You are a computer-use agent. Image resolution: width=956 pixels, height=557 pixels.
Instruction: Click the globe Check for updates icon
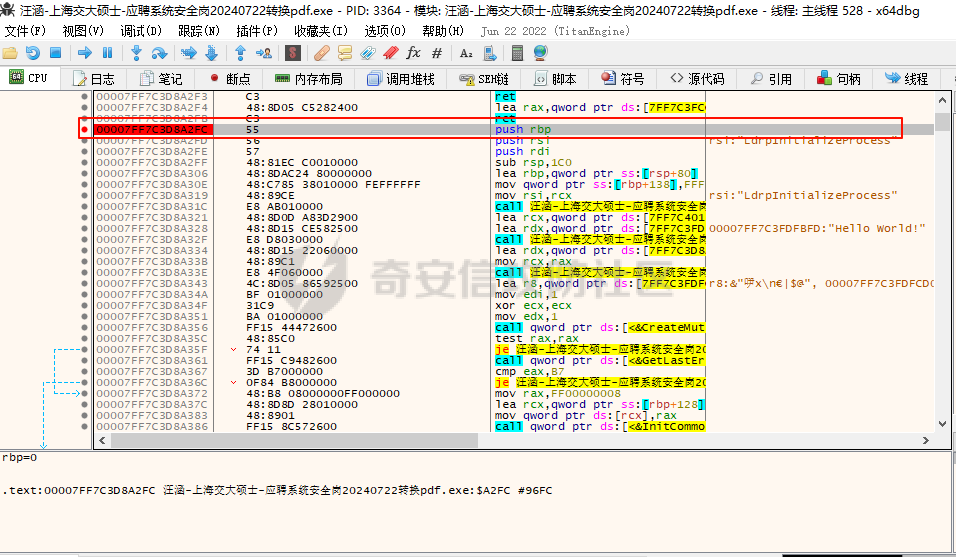point(540,53)
